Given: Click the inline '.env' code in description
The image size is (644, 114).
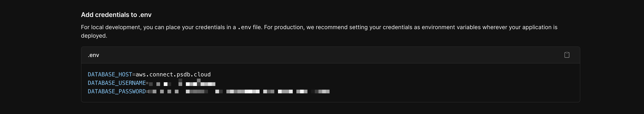Looking at the screenshot, I should pyautogui.click(x=244, y=27).
